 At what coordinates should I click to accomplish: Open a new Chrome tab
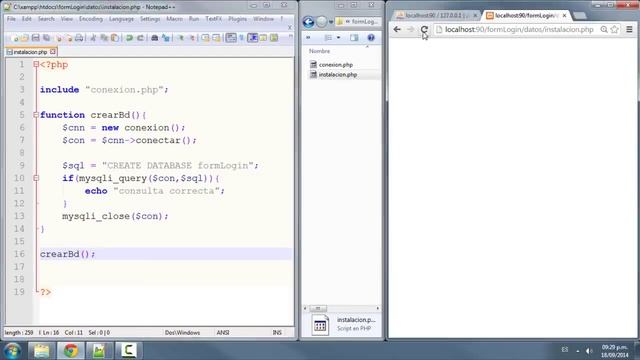pyautogui.click(x=579, y=16)
